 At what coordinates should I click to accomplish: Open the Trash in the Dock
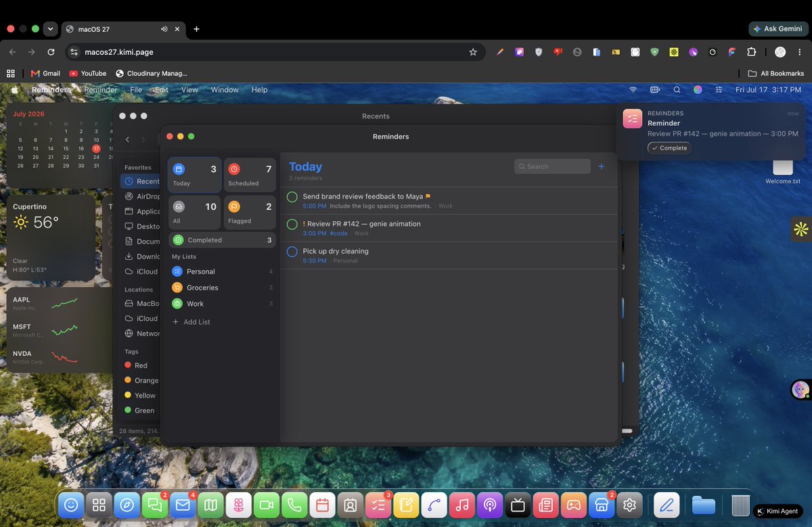click(x=740, y=505)
